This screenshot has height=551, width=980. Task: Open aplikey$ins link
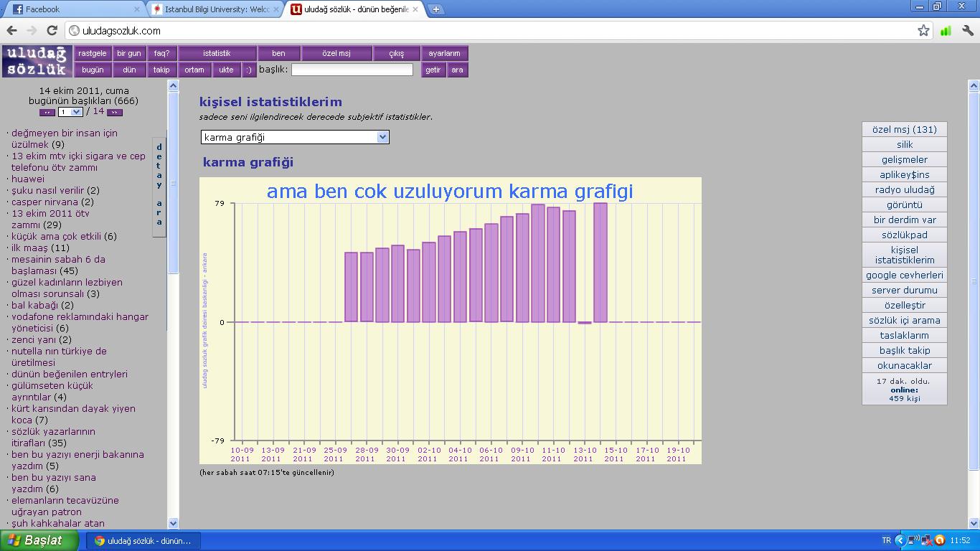click(905, 174)
